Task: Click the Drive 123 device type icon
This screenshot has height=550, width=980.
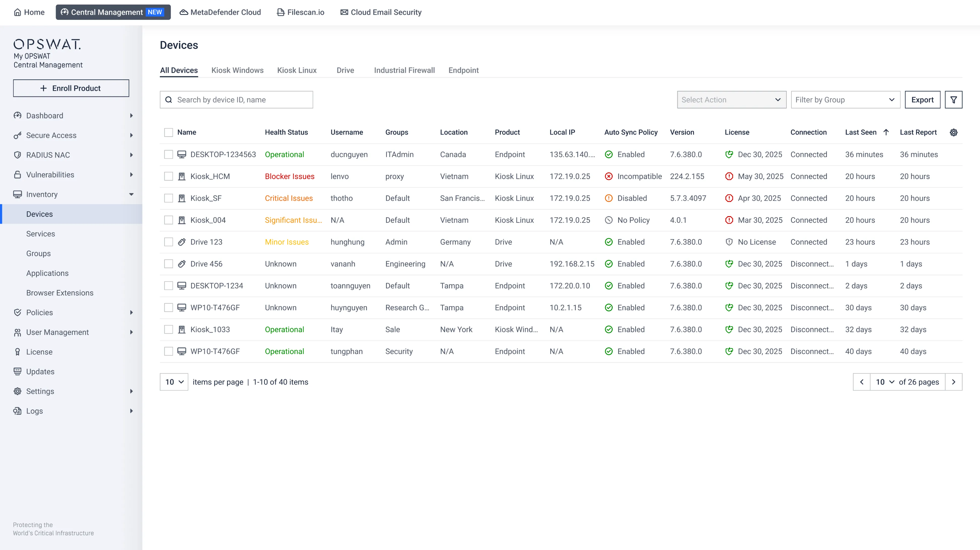Action: pos(182,242)
